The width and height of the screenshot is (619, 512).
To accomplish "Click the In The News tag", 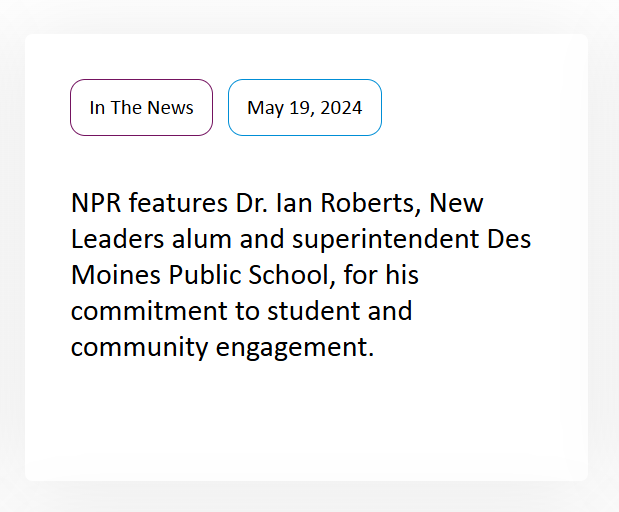I will click(141, 107).
